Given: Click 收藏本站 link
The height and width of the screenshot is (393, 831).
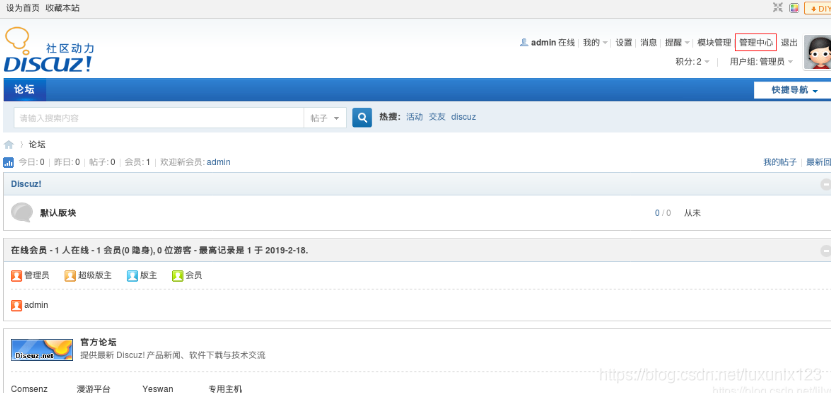Looking at the screenshot, I should pyautogui.click(x=63, y=8).
